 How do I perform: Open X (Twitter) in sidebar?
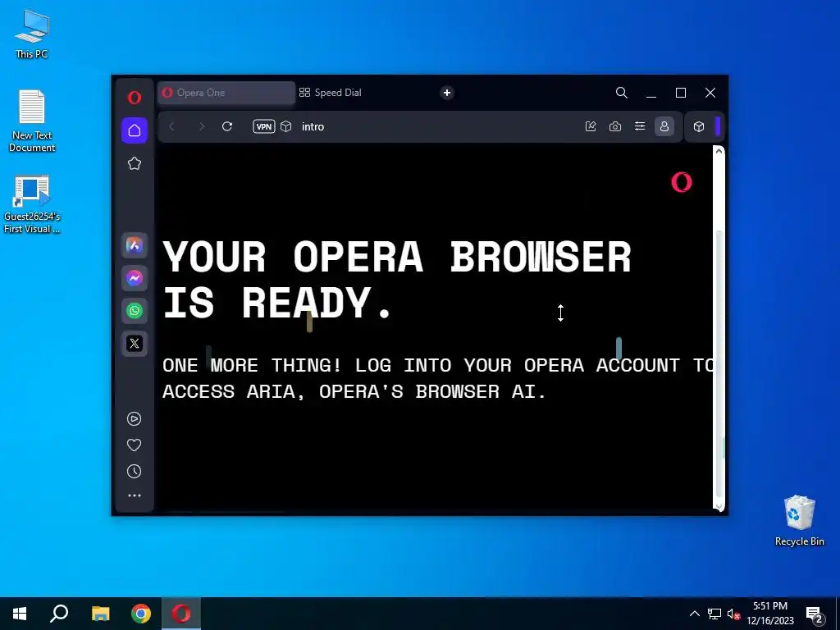click(135, 344)
